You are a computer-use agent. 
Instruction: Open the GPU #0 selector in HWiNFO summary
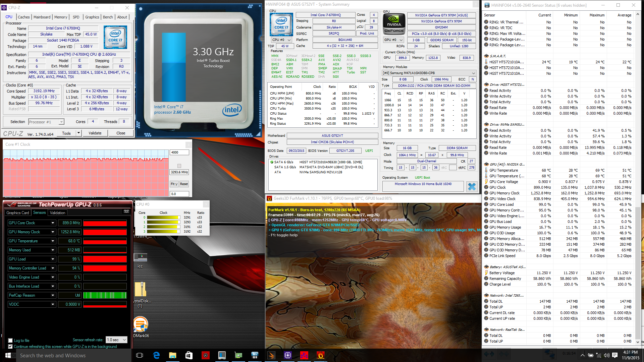click(x=393, y=40)
